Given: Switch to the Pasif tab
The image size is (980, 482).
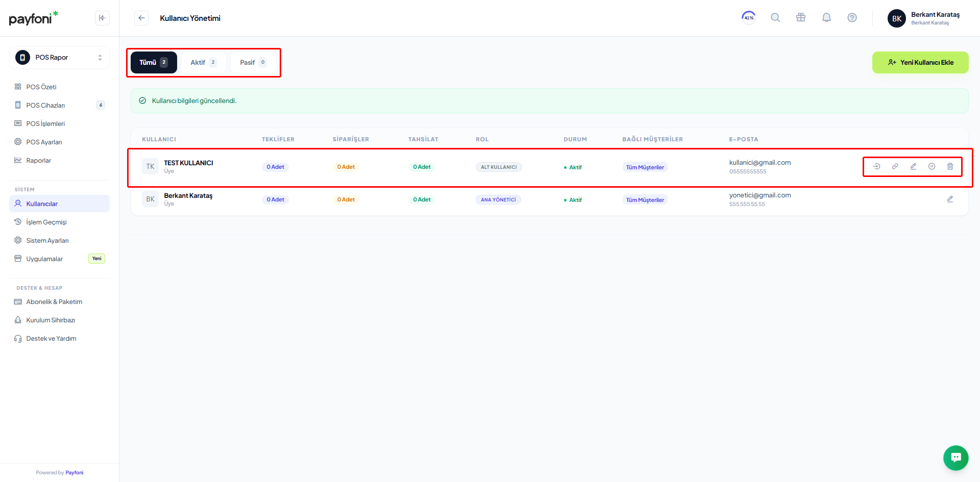Looking at the screenshot, I should (x=253, y=62).
